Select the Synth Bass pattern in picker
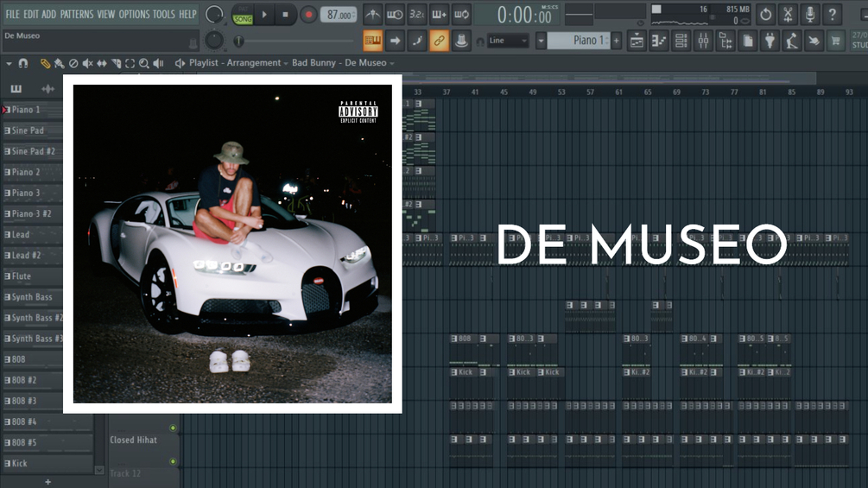The image size is (868, 488). 33,297
